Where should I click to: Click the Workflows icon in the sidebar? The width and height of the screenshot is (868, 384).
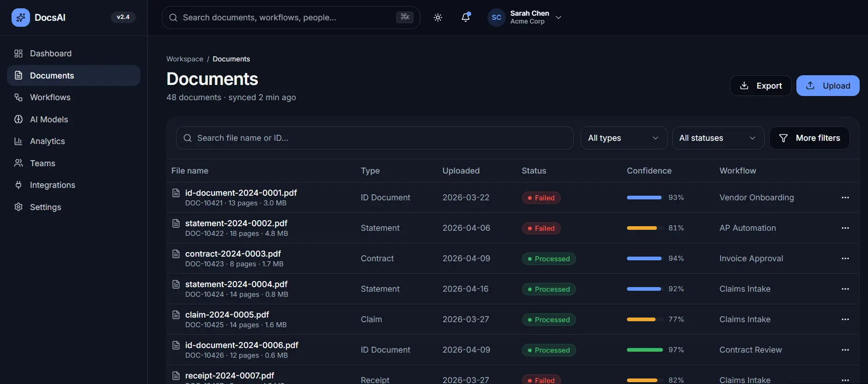[x=18, y=97]
